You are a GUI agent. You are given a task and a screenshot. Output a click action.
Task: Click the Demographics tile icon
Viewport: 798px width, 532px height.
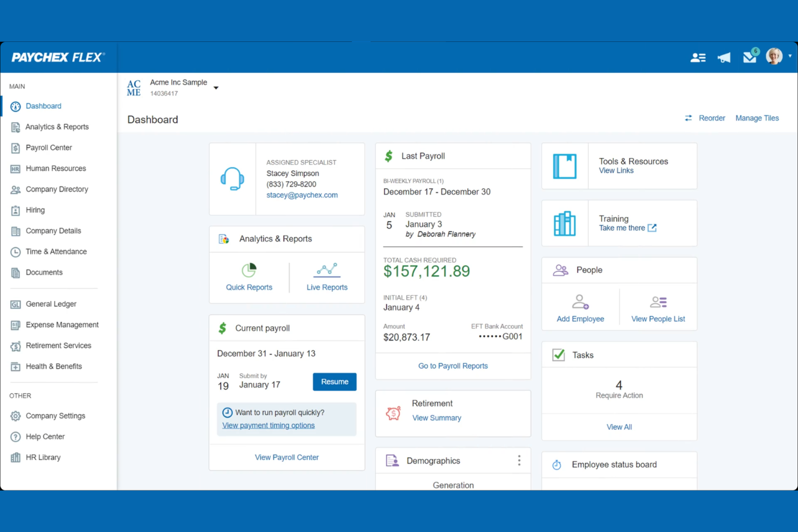point(393,461)
